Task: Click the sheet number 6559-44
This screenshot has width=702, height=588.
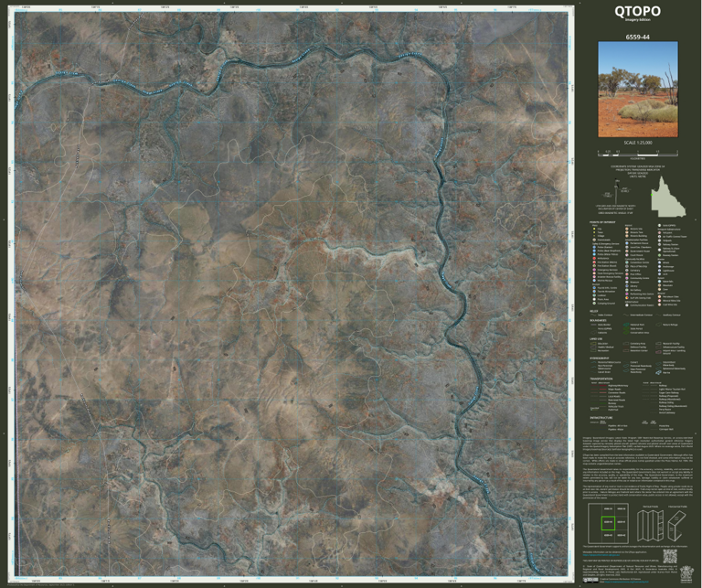Action: click(637, 37)
